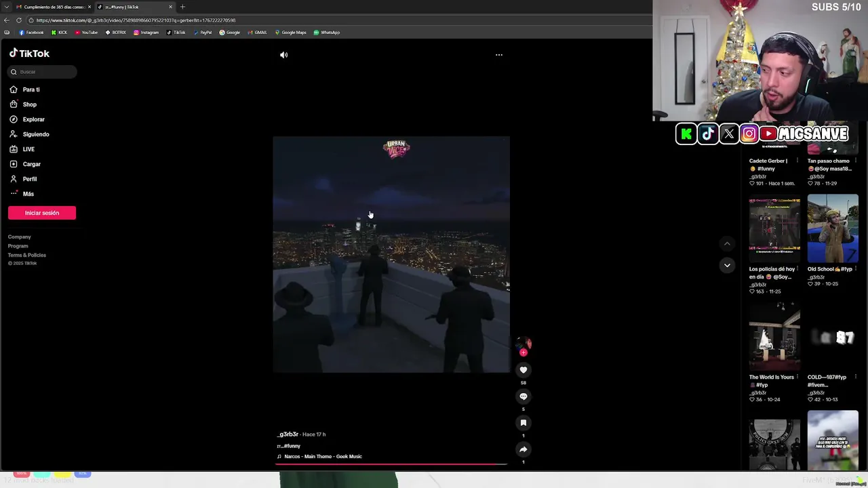Click the Buscar search field
The image size is (868, 488).
pos(42,72)
